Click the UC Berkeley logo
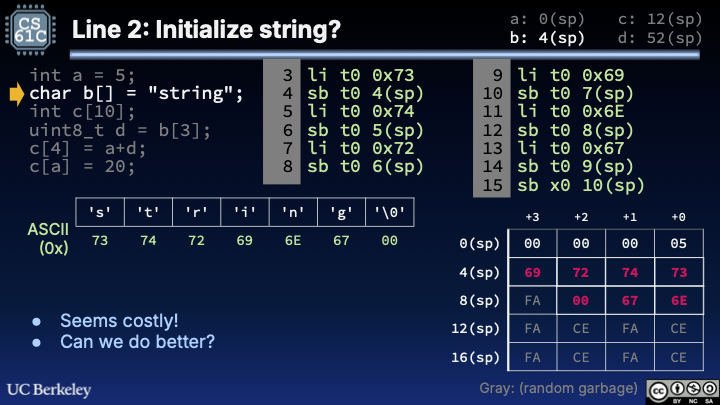 (x=50, y=388)
